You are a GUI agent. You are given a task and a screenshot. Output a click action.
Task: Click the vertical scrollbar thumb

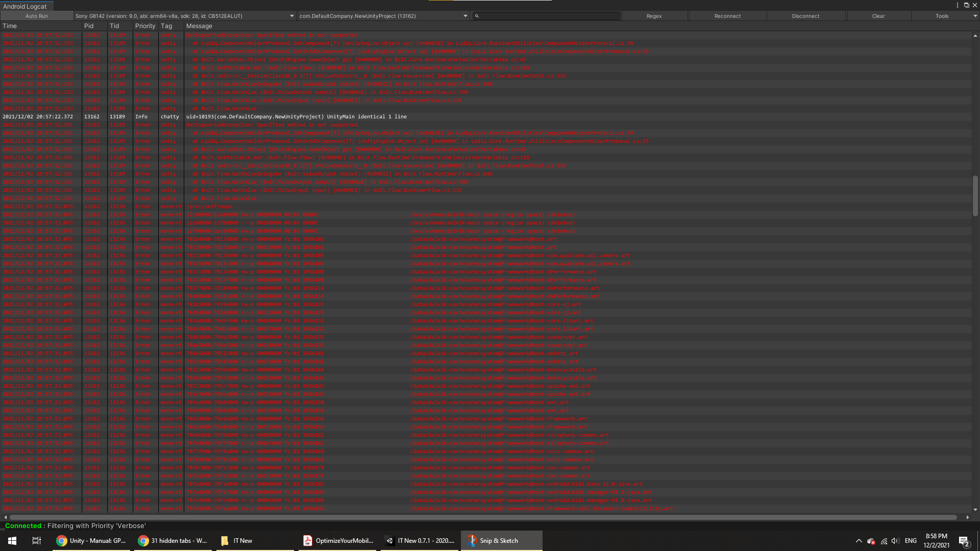pos(975,196)
